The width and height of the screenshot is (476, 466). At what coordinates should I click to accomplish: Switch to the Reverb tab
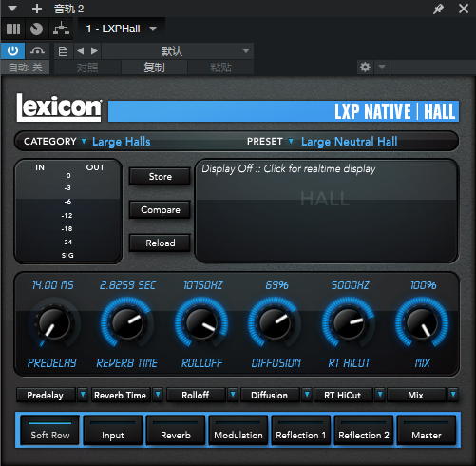click(x=176, y=430)
